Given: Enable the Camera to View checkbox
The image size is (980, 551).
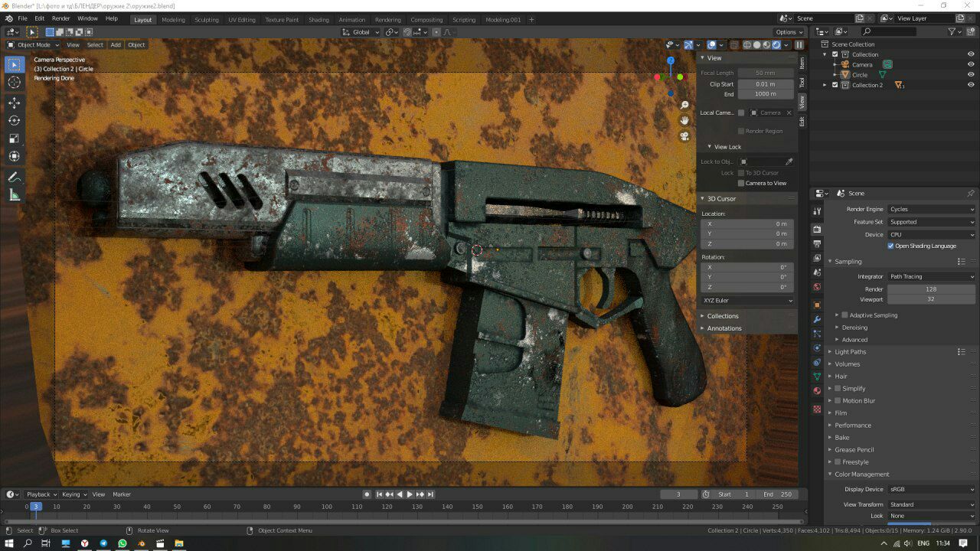Looking at the screenshot, I should point(741,184).
